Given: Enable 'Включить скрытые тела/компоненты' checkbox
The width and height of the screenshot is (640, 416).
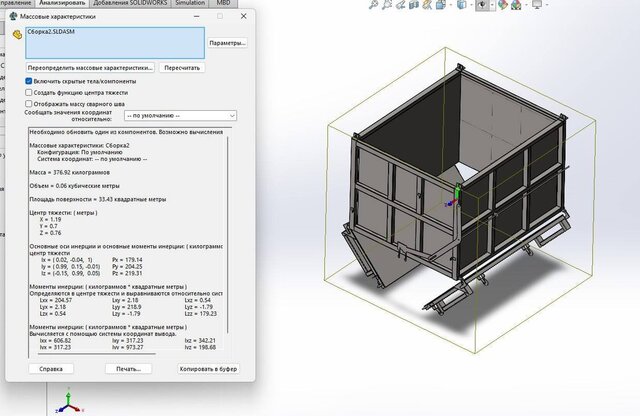Looking at the screenshot, I should [x=29, y=81].
